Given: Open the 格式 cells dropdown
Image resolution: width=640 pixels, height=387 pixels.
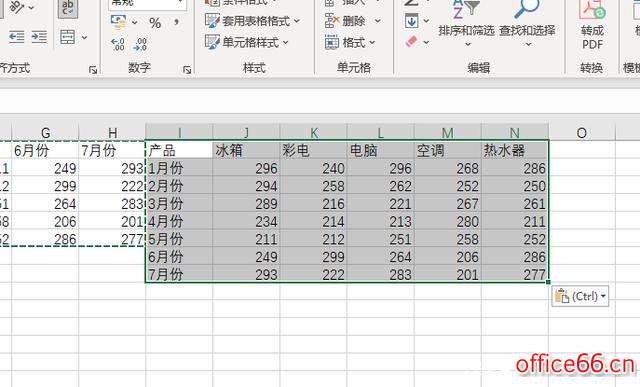Looking at the screenshot, I should click(350, 42).
